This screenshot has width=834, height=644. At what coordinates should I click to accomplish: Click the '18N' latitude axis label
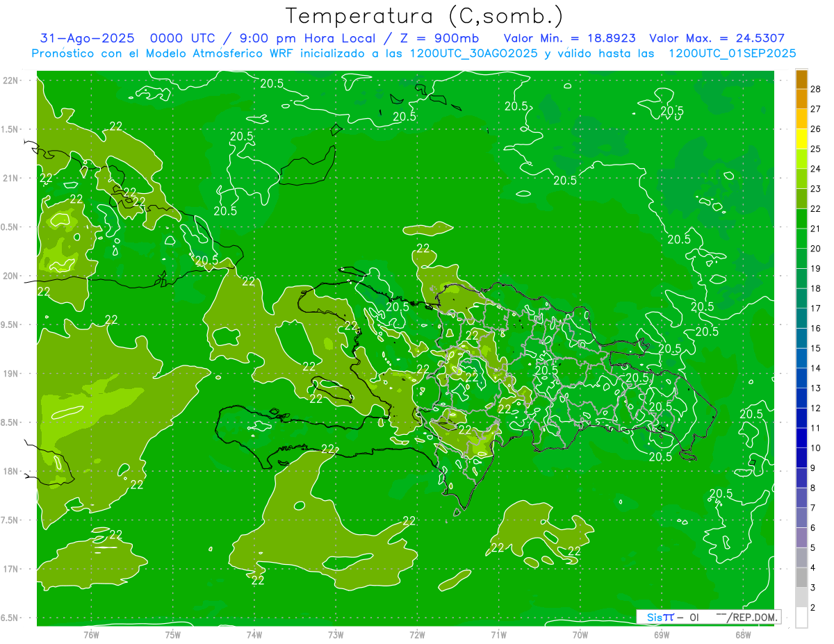(10, 472)
